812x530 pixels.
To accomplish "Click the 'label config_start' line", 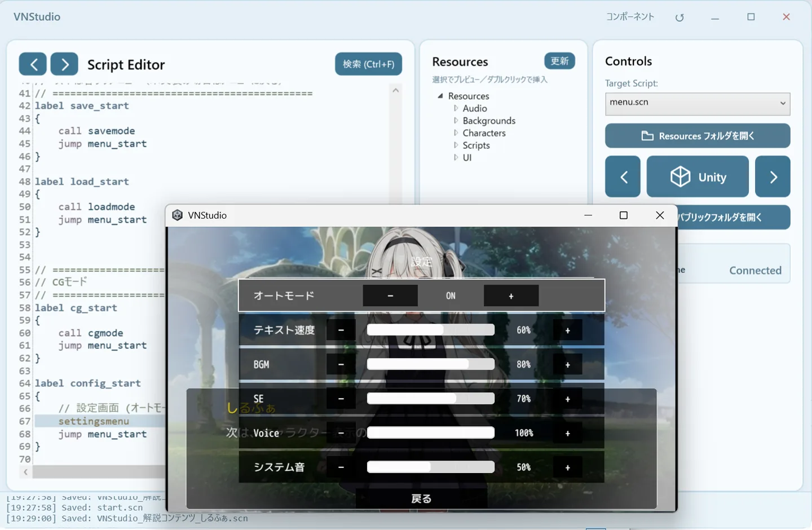I will click(87, 383).
